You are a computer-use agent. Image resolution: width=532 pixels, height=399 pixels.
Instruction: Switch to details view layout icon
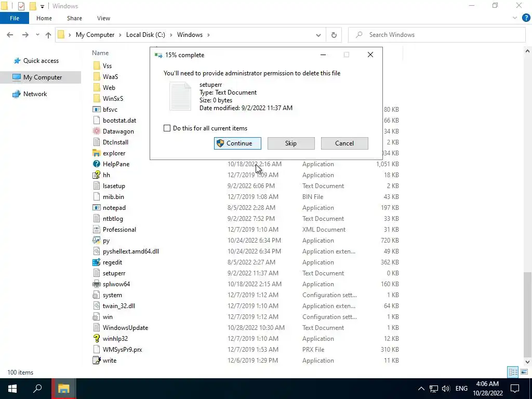(x=513, y=372)
